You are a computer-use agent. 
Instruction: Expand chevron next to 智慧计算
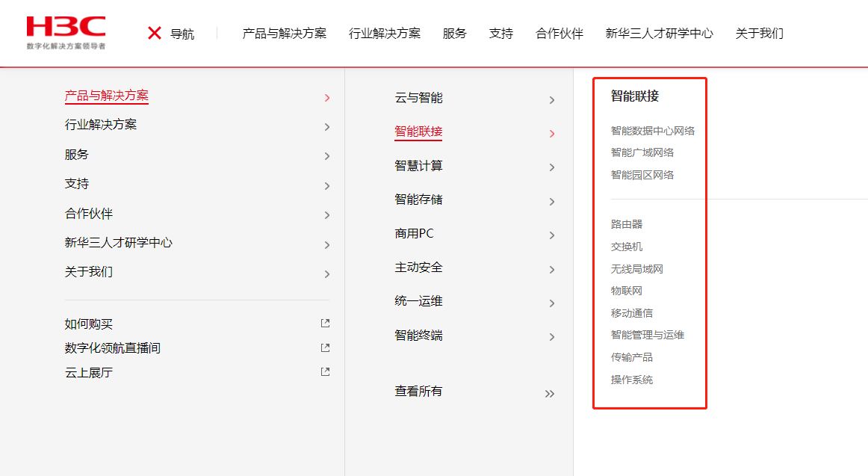pos(552,167)
